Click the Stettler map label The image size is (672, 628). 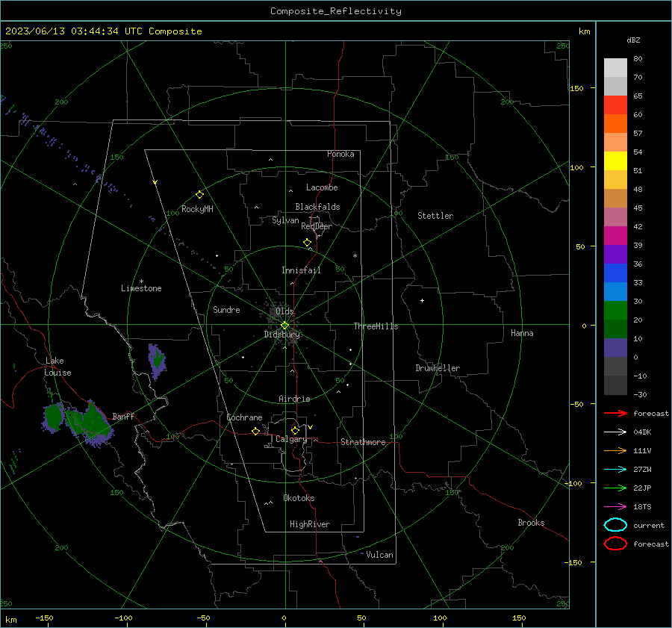(435, 216)
